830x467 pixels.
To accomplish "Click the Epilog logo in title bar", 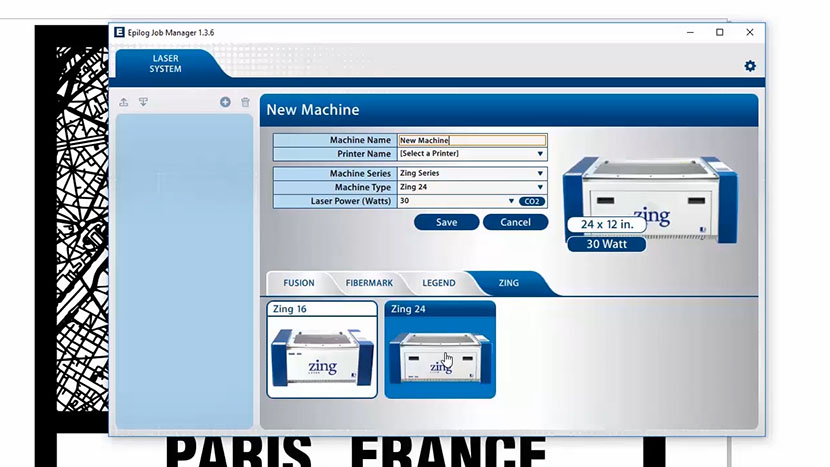I will 120,32.
